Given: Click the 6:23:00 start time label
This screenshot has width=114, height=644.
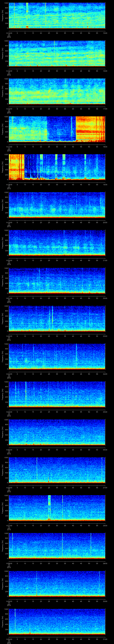Looking at the screenshot, I should point(9,374).
